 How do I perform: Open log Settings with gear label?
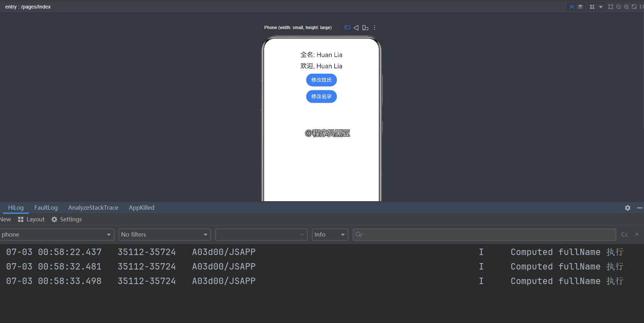67,220
